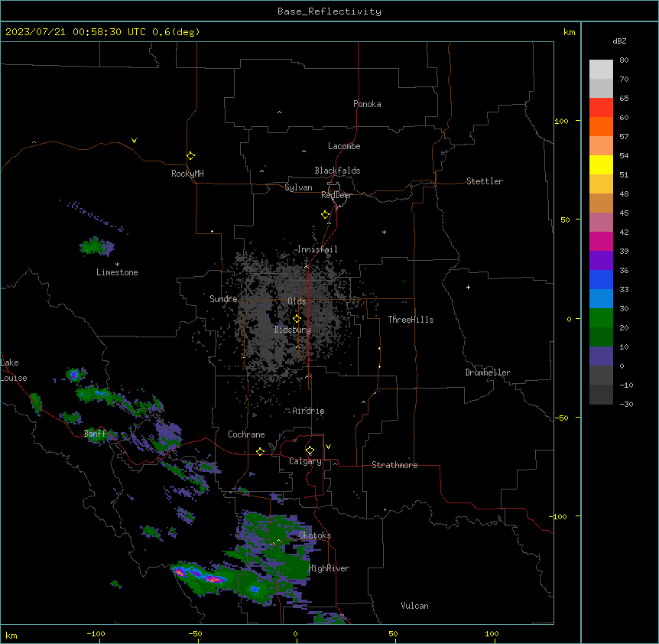This screenshot has width=659, height=644.
Task: Click the Base_Reflectivity title text
Action: click(329, 11)
